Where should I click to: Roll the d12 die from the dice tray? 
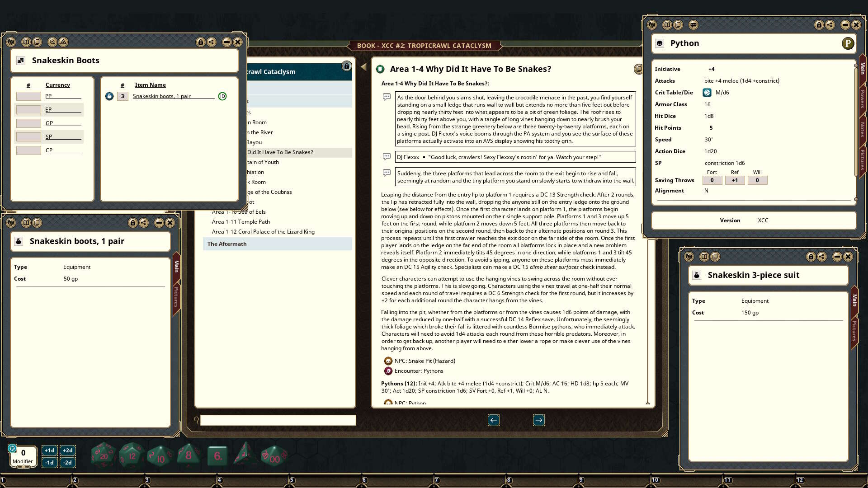tap(132, 455)
